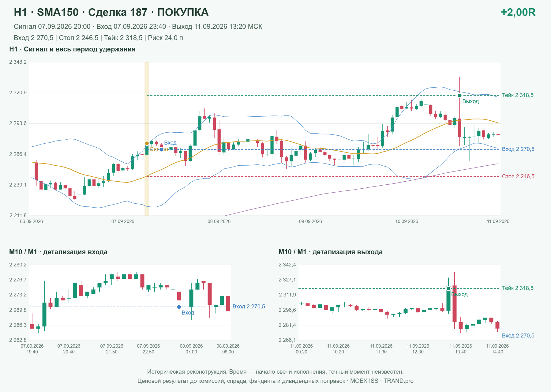Click the footer line ending "MOEX ISS · TRAND.pro"

click(x=275, y=381)
